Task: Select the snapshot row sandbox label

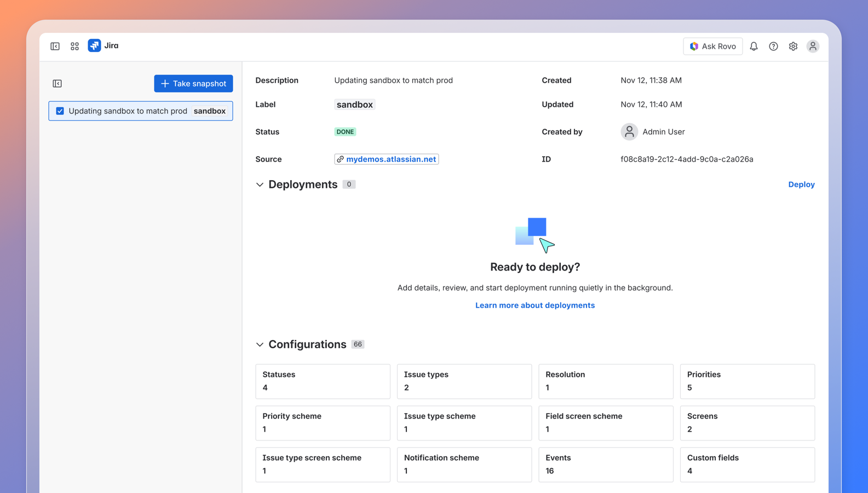Action: (210, 111)
